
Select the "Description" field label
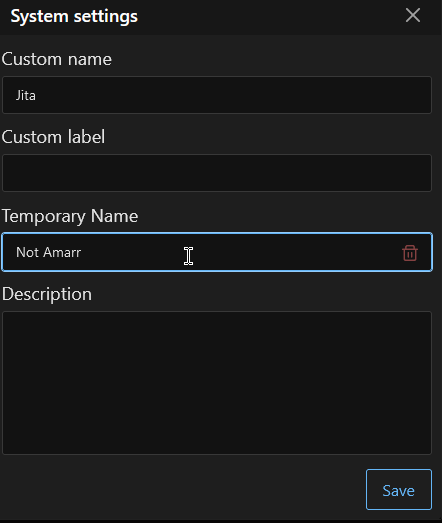click(x=47, y=294)
